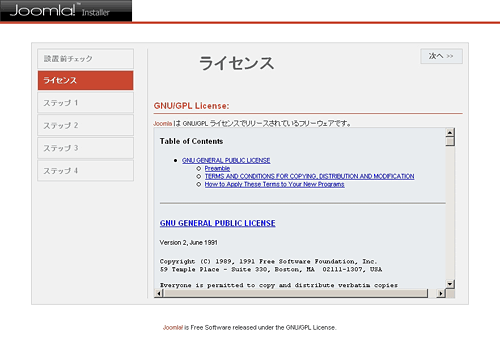Open TERMS AND CONDITIONS FOR COPYING link
Viewport: 500px width, 363px height.
click(309, 176)
